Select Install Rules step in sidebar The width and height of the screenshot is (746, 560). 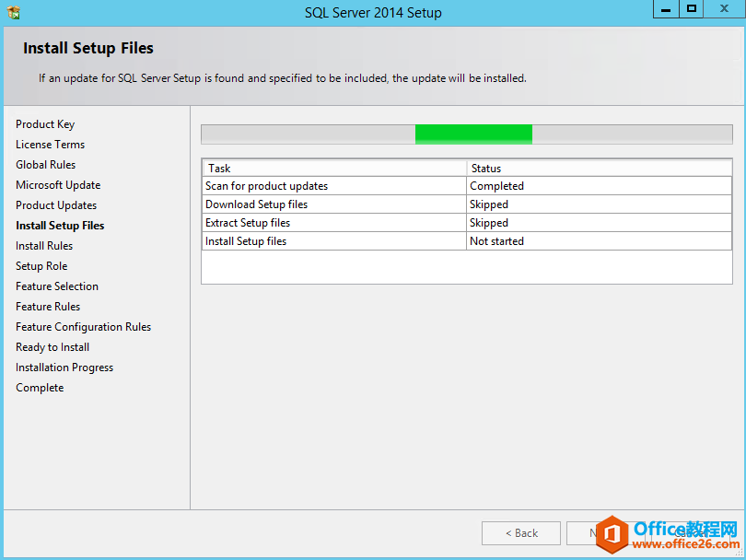point(44,246)
